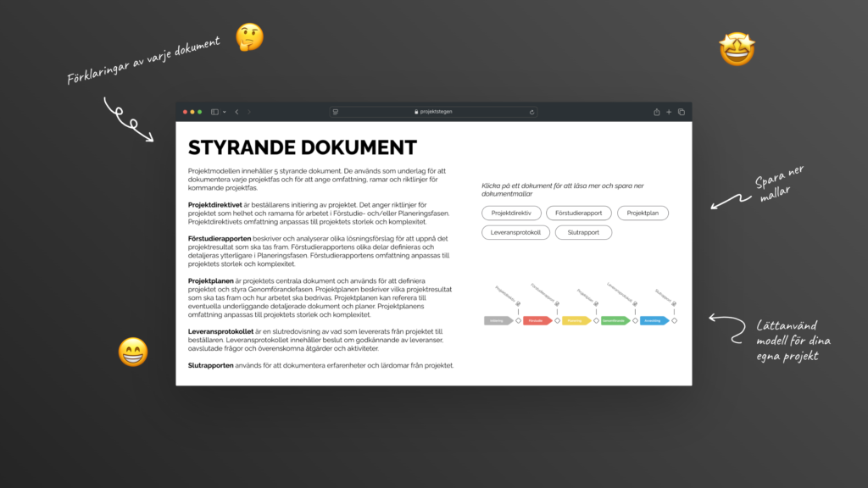Click the Projektplan pill button

pyautogui.click(x=643, y=213)
